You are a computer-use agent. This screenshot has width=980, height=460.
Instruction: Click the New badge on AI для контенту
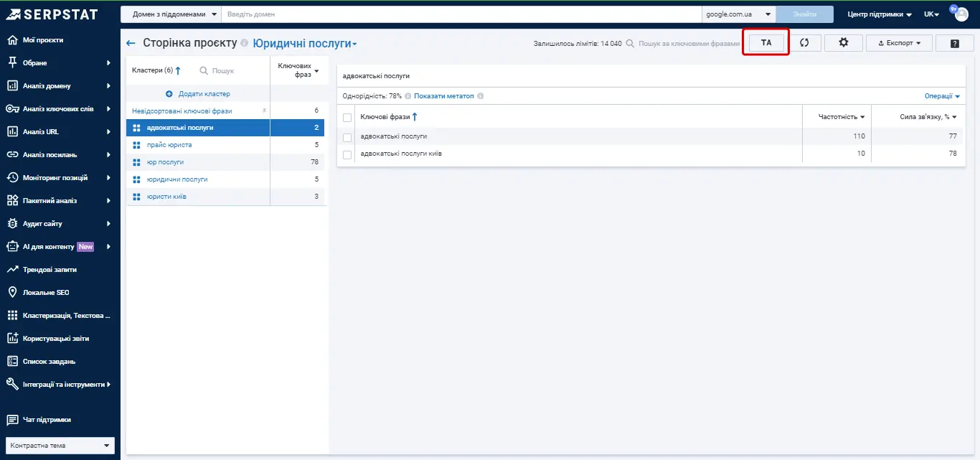[86, 247]
